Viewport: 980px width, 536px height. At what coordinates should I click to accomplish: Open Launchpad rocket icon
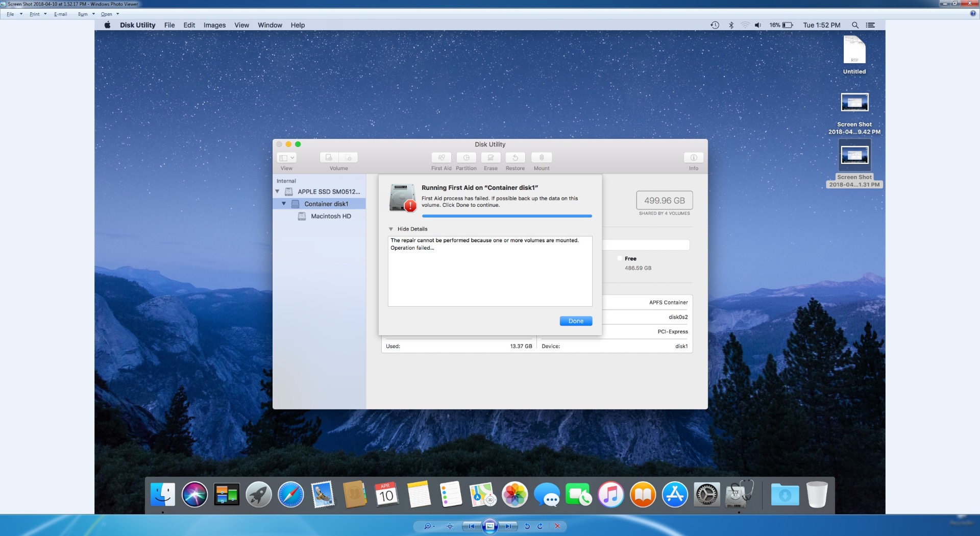coord(259,495)
